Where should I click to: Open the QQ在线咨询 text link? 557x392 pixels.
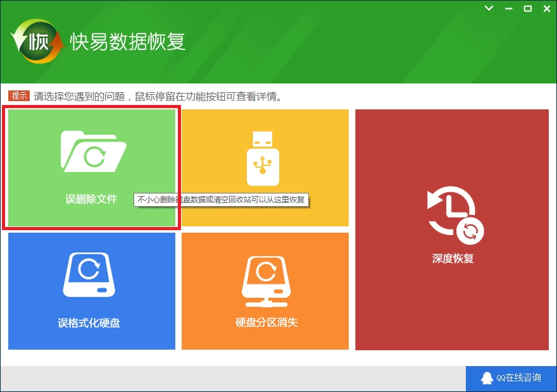click(x=518, y=378)
